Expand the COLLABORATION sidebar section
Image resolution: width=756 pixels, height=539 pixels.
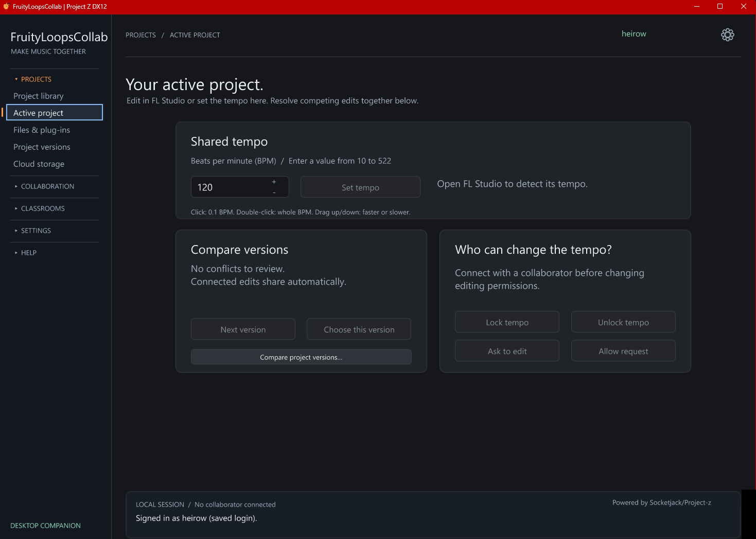[x=44, y=186]
